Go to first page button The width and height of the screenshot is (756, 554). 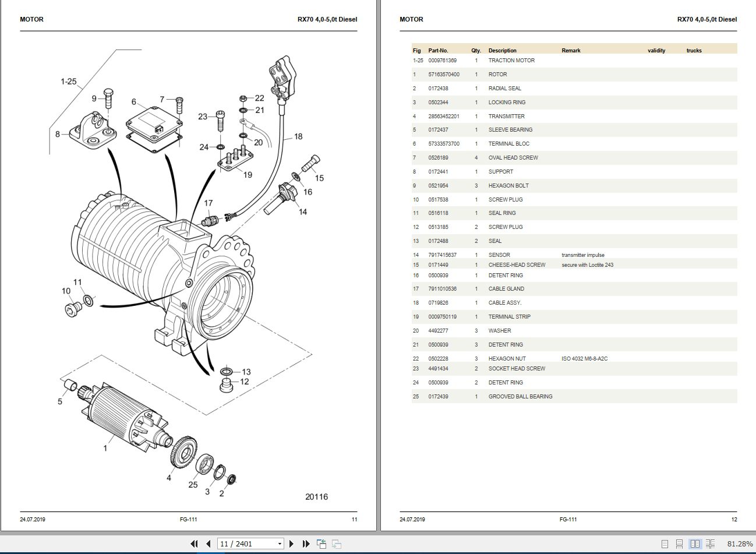coord(195,544)
